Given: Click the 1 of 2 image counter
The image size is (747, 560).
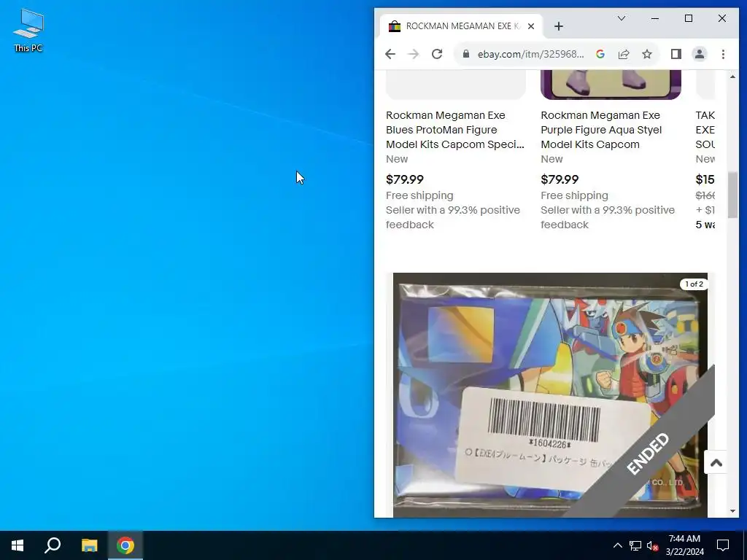Looking at the screenshot, I should (x=694, y=284).
